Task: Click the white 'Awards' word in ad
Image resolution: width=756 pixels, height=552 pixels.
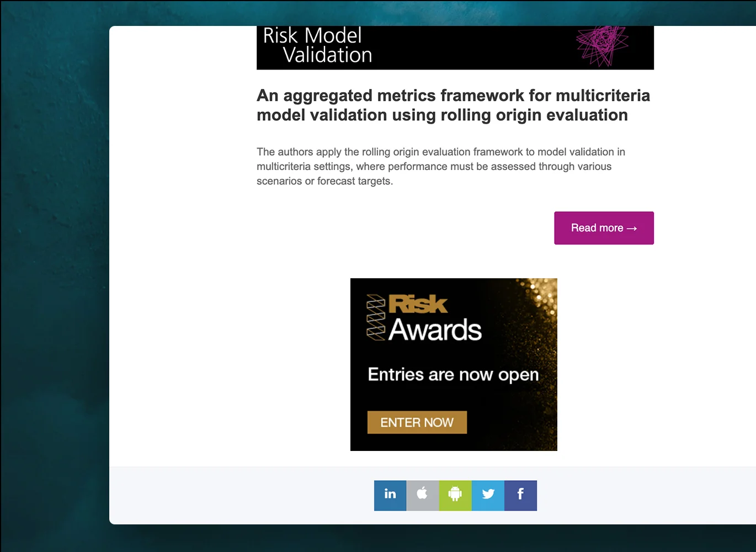Action: click(435, 330)
